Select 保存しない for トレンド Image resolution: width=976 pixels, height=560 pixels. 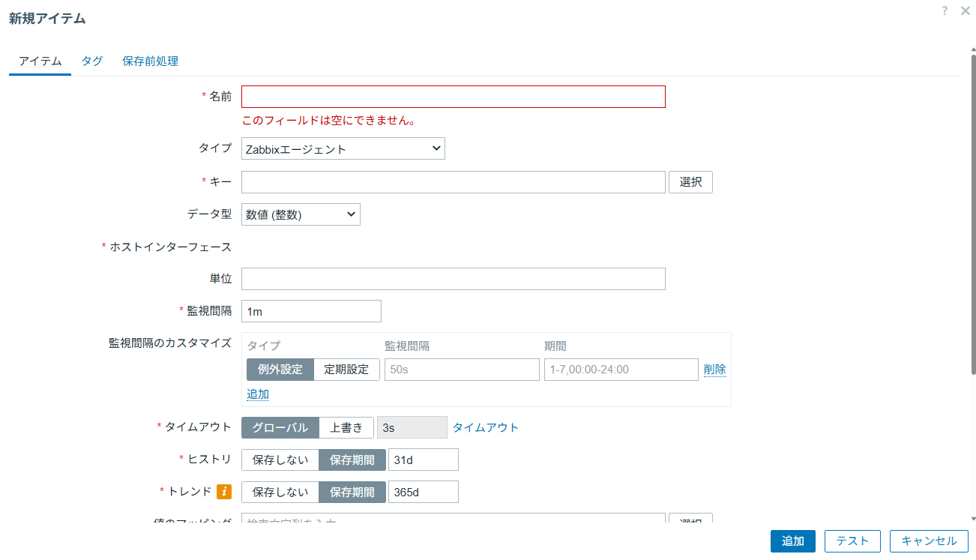pos(280,492)
